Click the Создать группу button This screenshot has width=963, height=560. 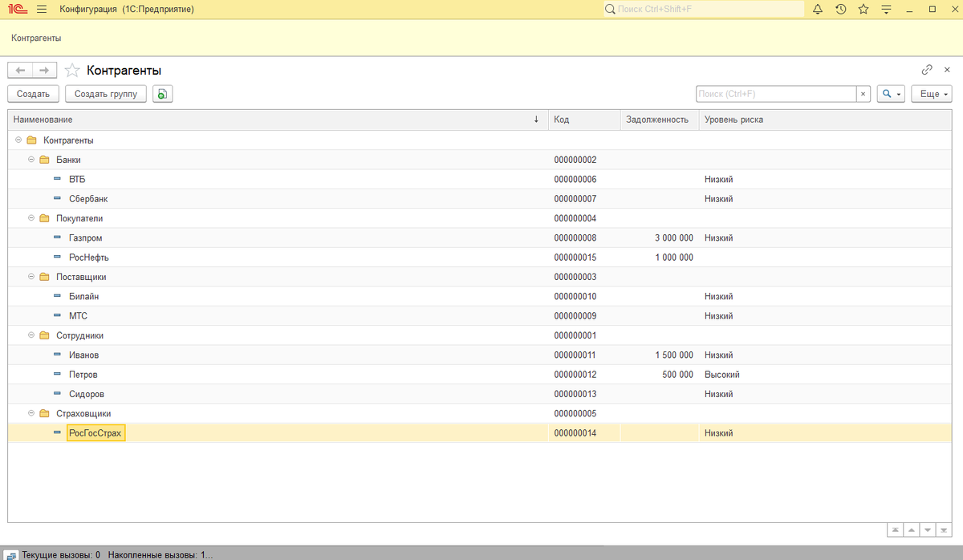[x=105, y=94]
